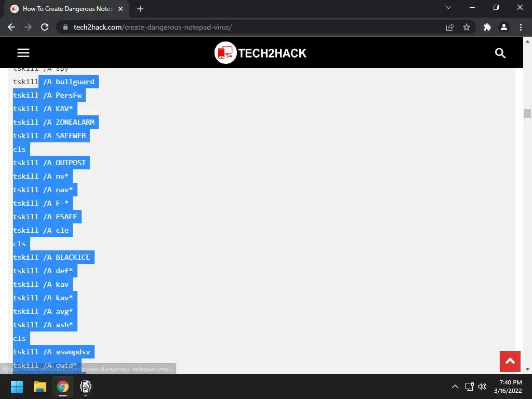Click the line 'tskill /A nav*'
Viewport: 532px width, 399px height.
coord(43,190)
